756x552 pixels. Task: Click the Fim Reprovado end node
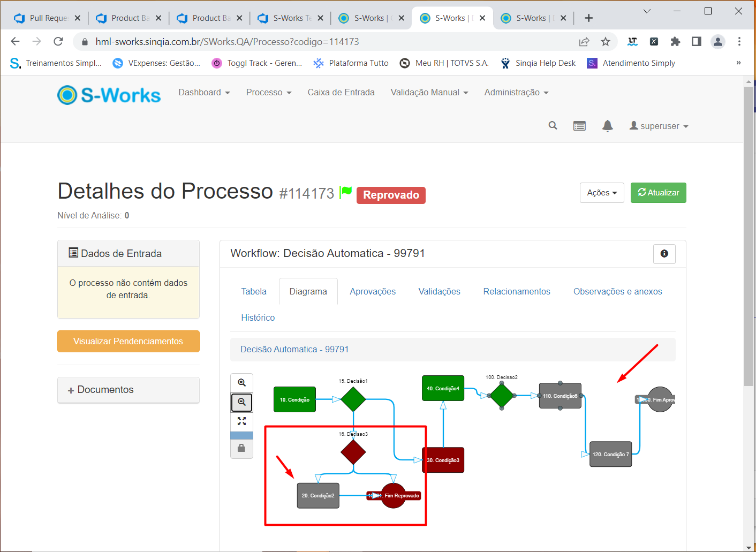(x=394, y=496)
